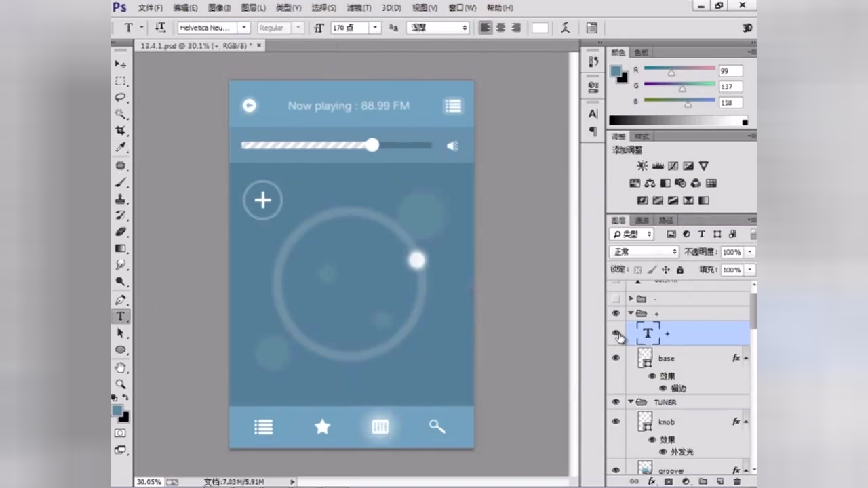The image size is (868, 488).
Task: Add a Levels adjustment
Action: click(x=658, y=166)
